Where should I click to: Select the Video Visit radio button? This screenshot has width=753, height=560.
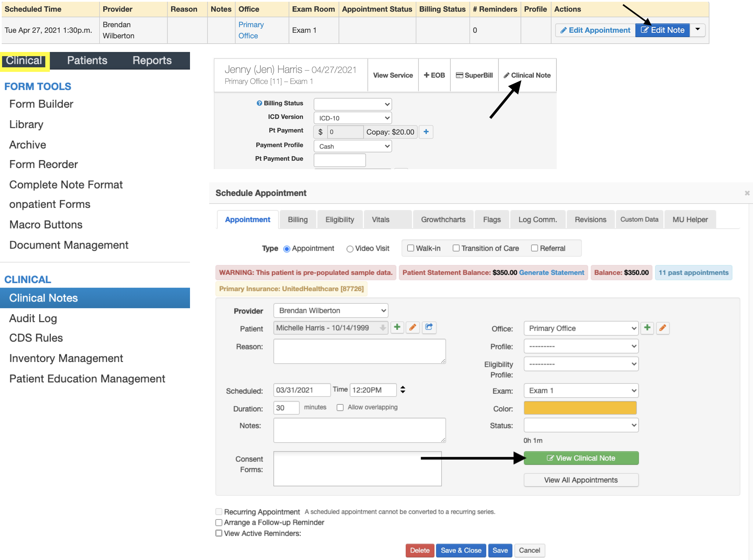click(350, 249)
